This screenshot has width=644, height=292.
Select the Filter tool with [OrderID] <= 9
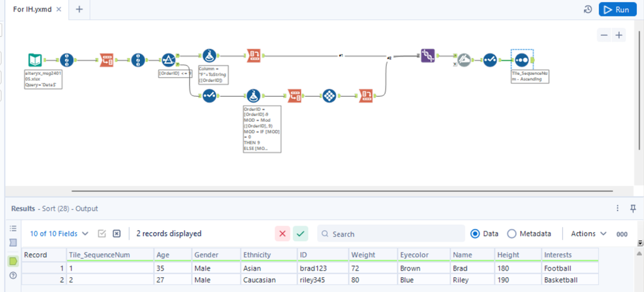pos(168,60)
